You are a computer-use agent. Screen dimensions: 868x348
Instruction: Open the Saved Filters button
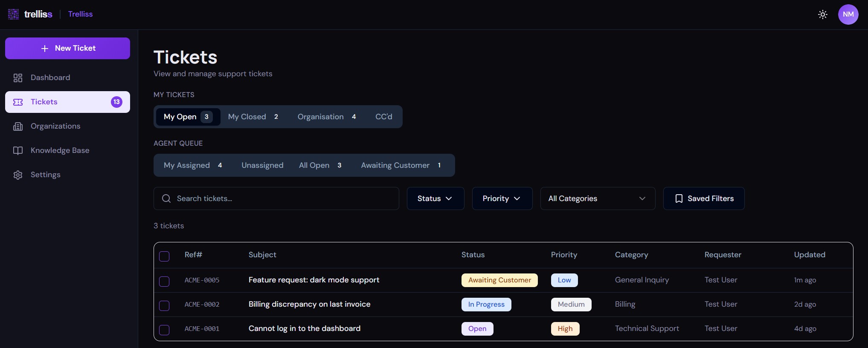[703, 198]
